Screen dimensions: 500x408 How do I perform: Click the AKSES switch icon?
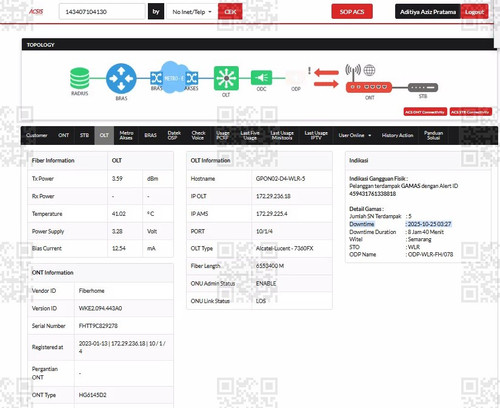point(192,78)
